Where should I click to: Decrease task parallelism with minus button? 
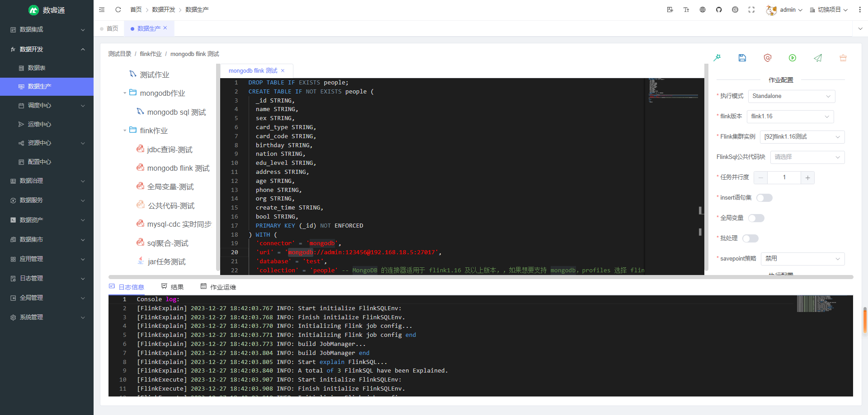761,177
